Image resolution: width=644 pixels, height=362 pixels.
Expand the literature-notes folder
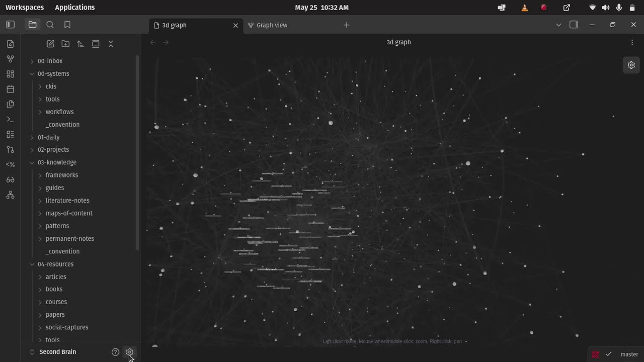point(40,201)
